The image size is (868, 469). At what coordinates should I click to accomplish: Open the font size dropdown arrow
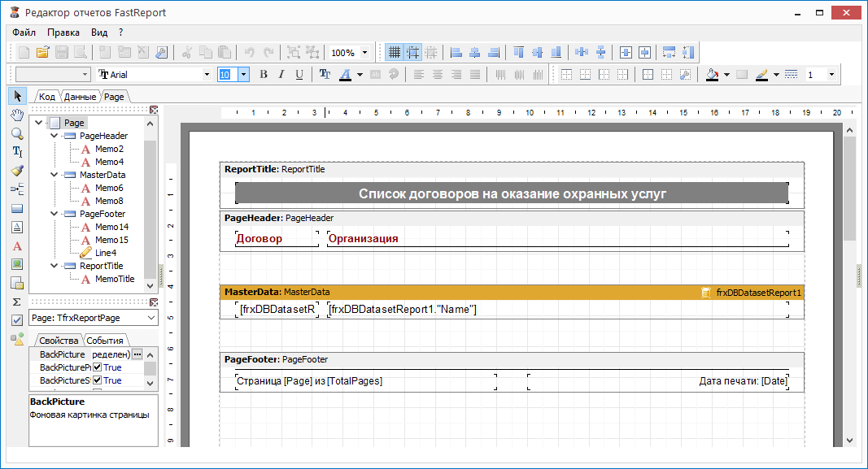coord(243,74)
